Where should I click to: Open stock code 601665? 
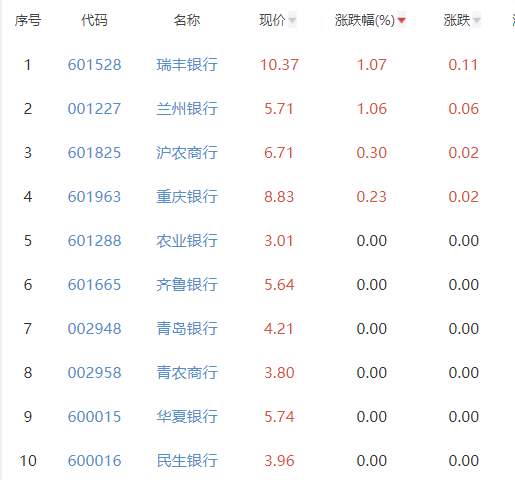pos(94,285)
